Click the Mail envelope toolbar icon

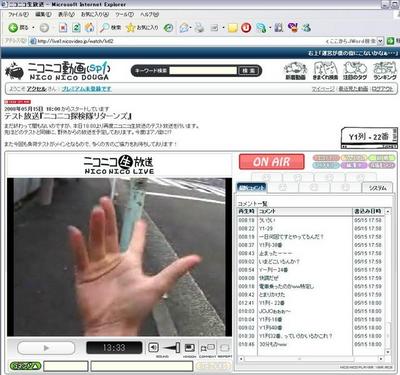184,28
